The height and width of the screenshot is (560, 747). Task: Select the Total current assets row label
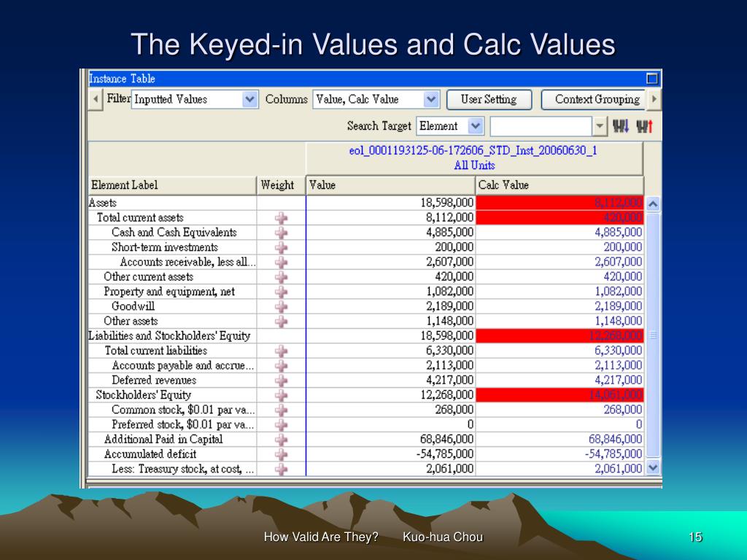(x=140, y=217)
